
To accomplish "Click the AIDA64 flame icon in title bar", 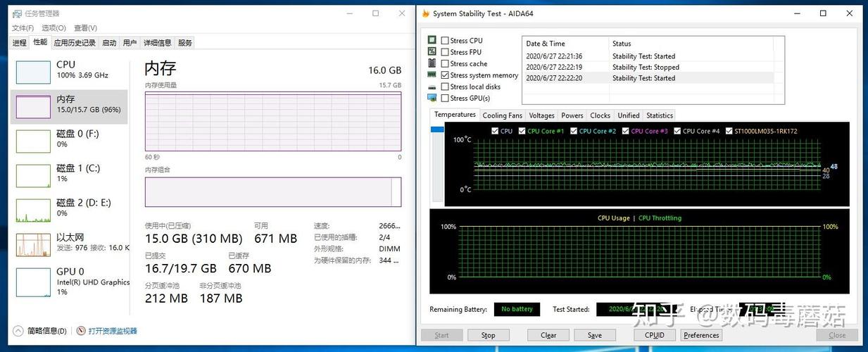I will (x=425, y=13).
